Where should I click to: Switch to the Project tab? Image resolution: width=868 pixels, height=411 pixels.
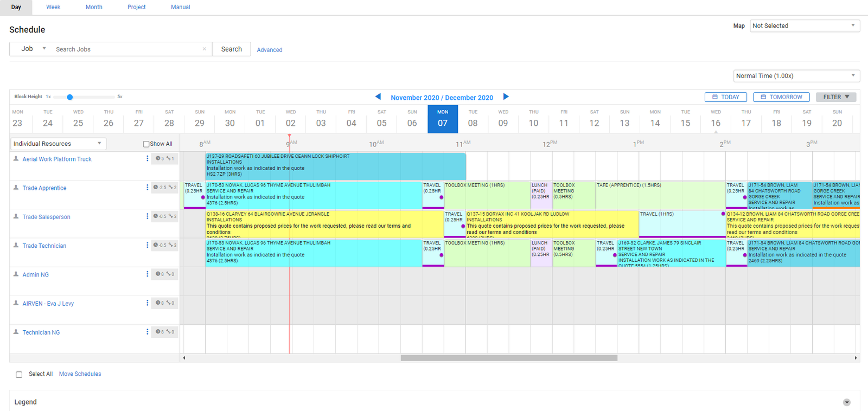136,7
